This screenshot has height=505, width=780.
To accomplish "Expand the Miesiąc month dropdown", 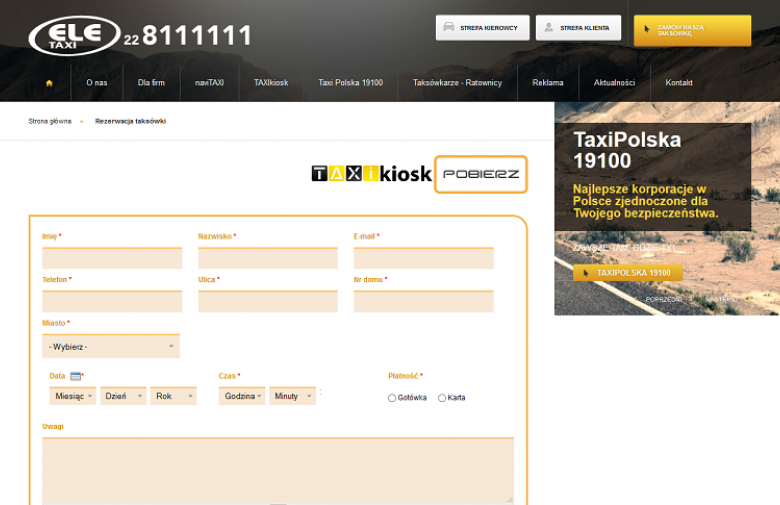I will [73, 396].
